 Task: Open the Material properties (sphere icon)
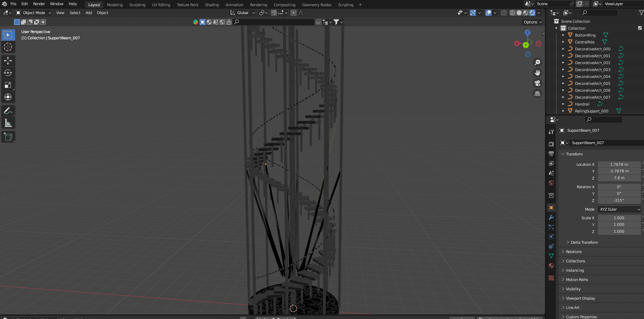point(551,266)
